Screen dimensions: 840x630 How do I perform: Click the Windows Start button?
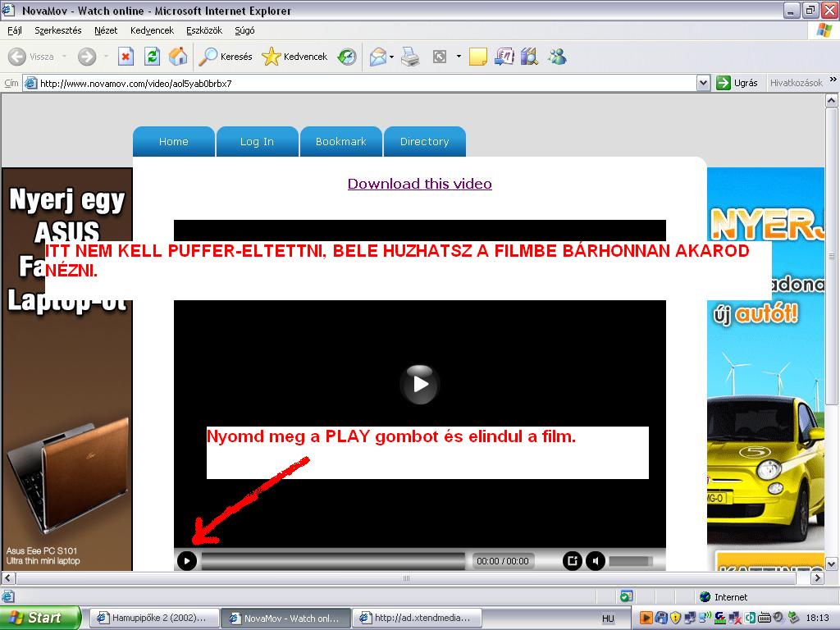41,618
